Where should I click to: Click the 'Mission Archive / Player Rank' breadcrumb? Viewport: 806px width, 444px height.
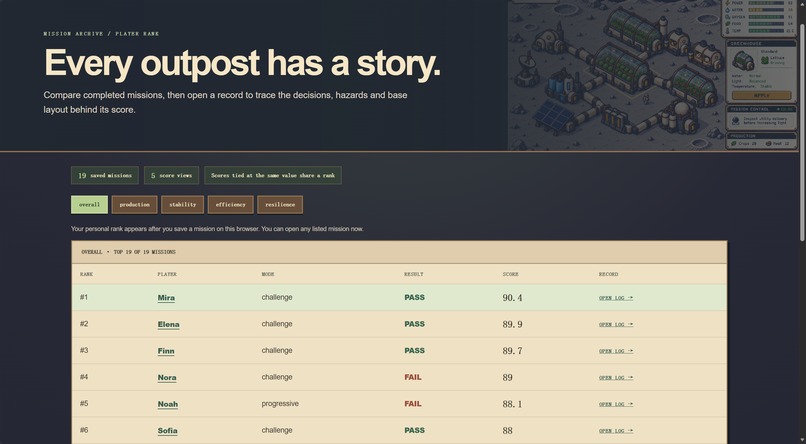coord(101,34)
